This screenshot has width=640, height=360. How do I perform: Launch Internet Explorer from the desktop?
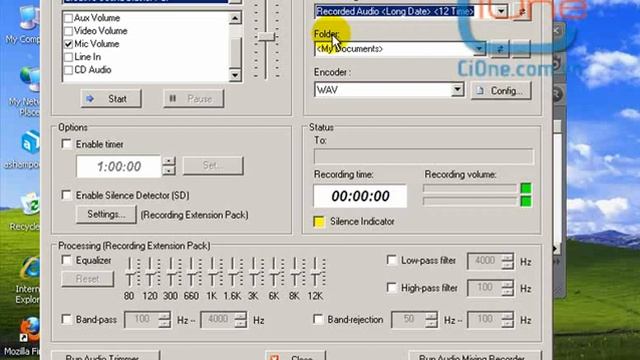coord(29,280)
